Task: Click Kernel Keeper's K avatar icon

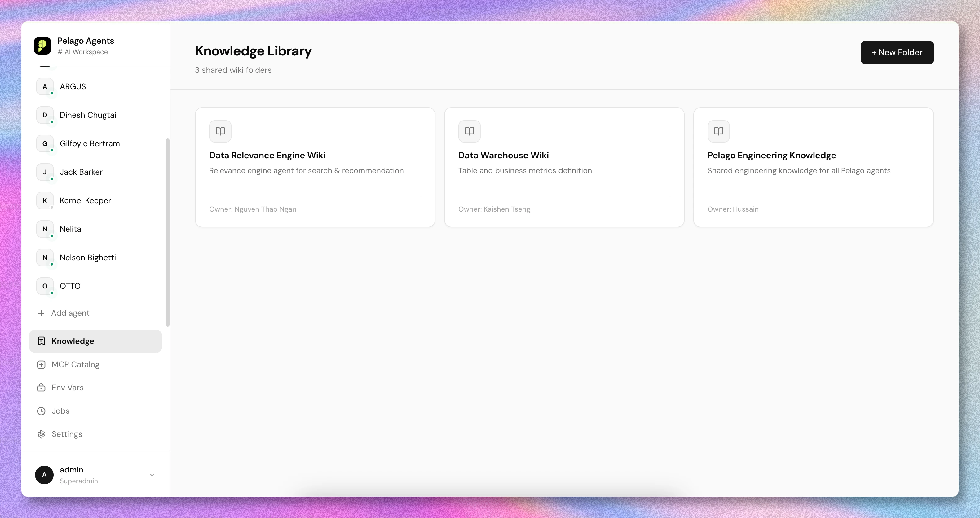Action: [x=45, y=201]
